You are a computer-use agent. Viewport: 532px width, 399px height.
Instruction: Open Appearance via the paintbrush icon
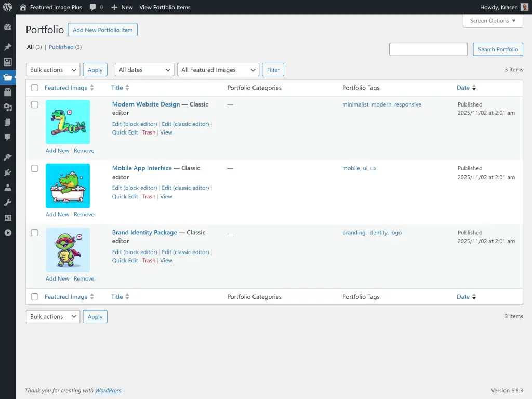pos(8,157)
